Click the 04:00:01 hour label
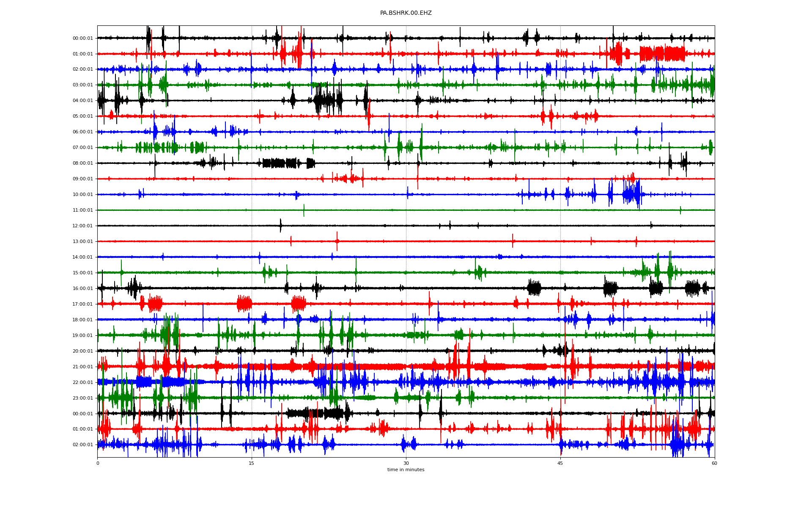This screenshot has height=508, width=812. pos(82,101)
